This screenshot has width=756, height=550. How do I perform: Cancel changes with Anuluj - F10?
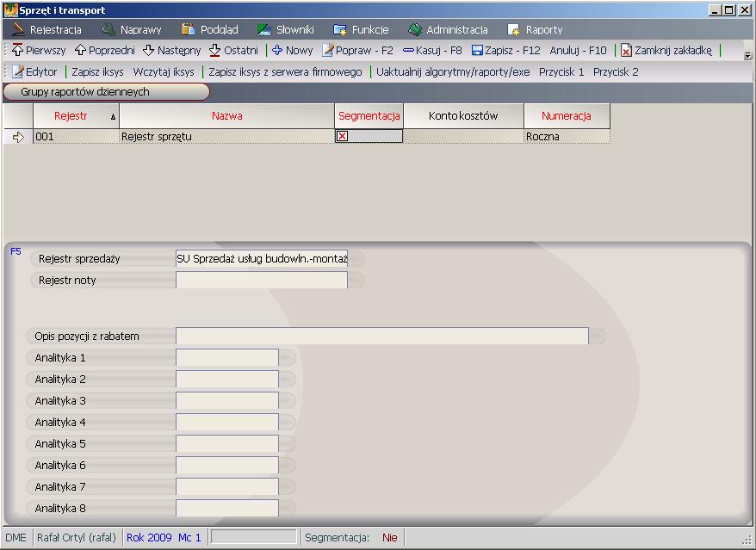click(x=578, y=51)
